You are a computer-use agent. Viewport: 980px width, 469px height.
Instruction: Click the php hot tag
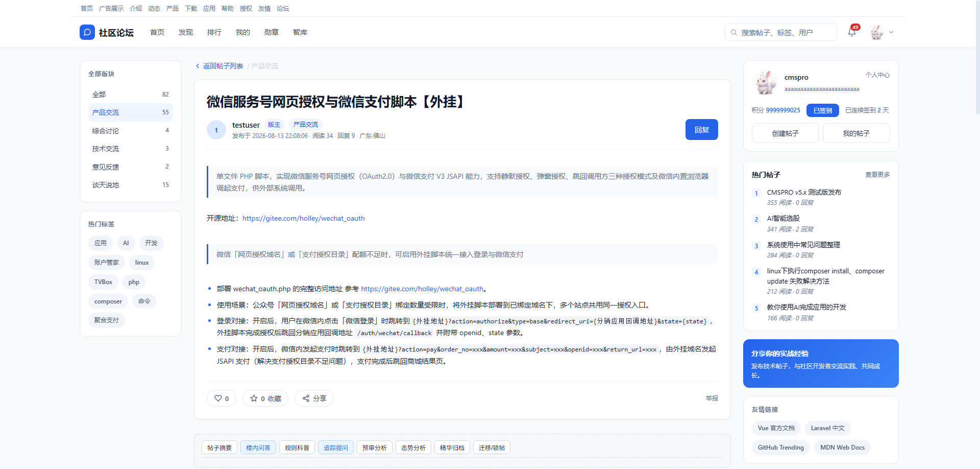click(134, 282)
